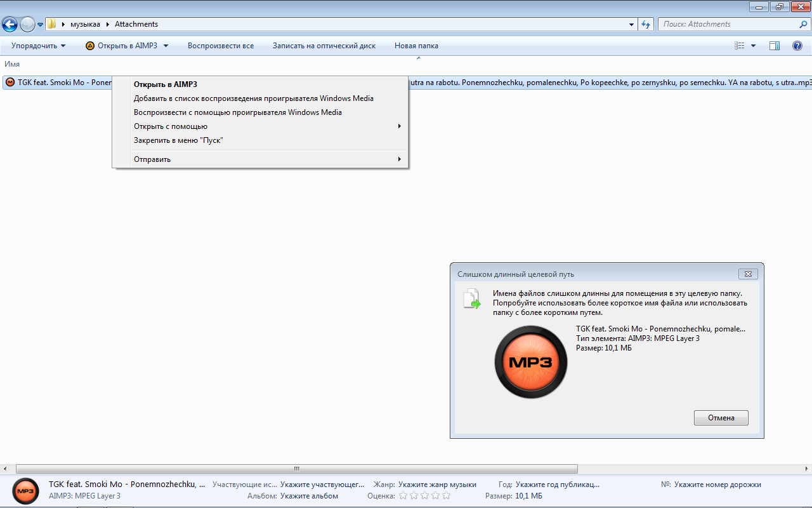This screenshot has width=812, height=508.
Task: Set rating to five stars in Оценка
Action: [446, 496]
